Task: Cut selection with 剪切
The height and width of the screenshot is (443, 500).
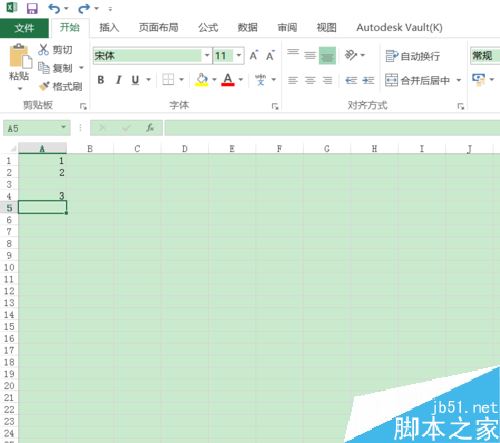Action: tap(55, 50)
